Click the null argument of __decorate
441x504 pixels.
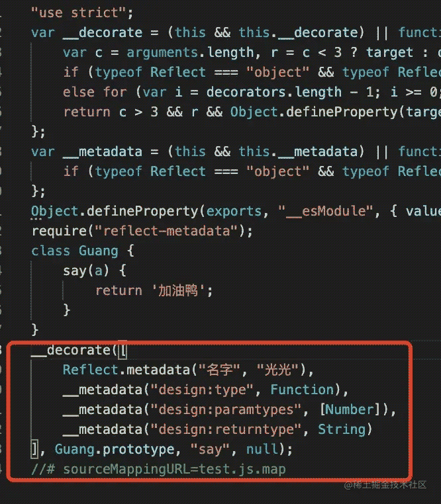point(262,449)
